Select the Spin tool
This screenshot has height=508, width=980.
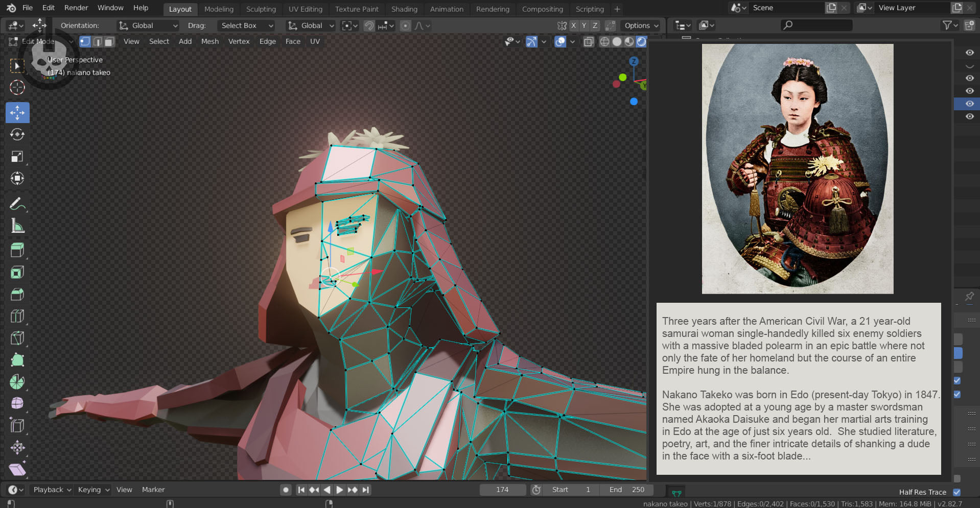coord(17,382)
